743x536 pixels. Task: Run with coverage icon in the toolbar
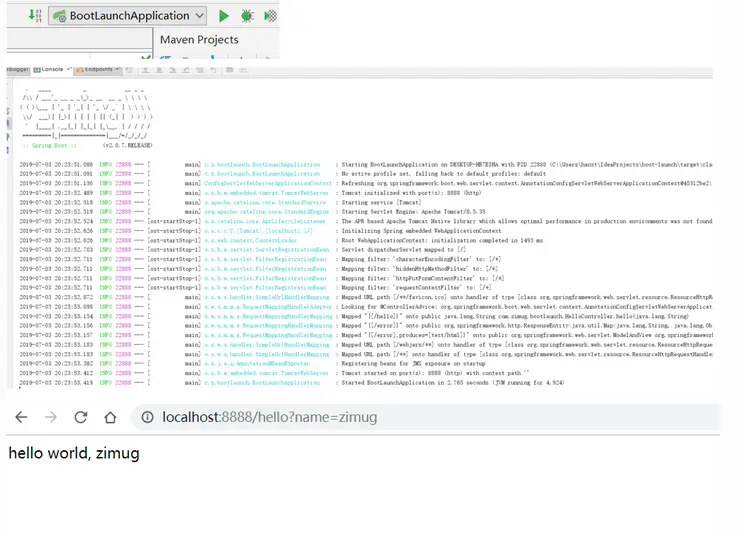(271, 16)
